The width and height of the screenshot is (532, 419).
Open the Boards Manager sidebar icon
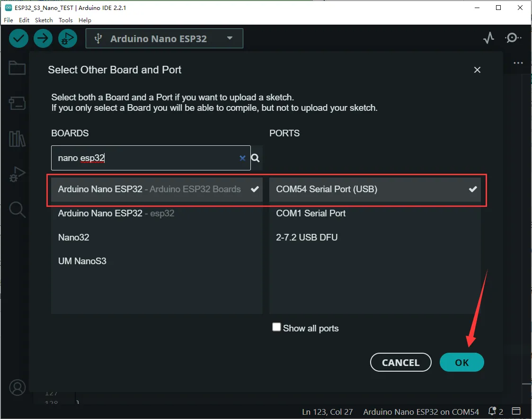(17, 103)
